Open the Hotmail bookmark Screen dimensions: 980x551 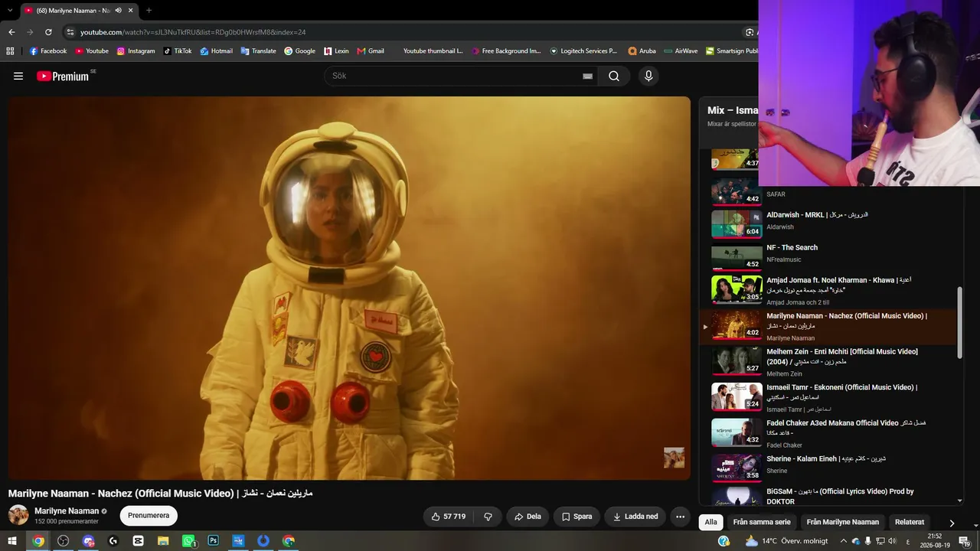[x=216, y=51]
